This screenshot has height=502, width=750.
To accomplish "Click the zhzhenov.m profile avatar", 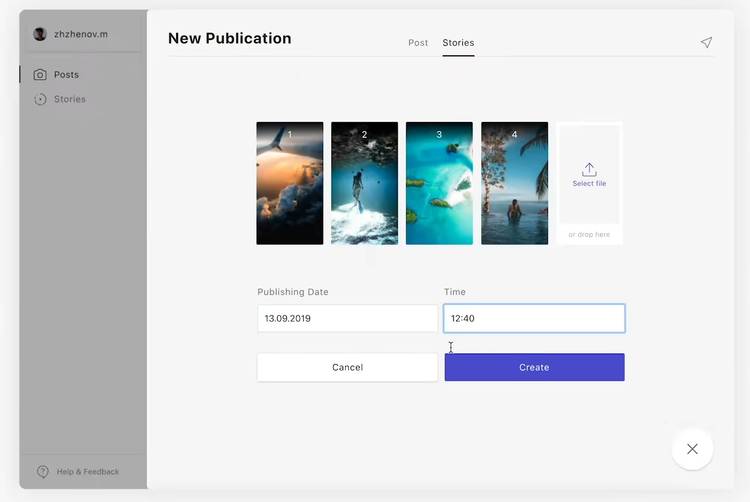I will click(x=40, y=34).
